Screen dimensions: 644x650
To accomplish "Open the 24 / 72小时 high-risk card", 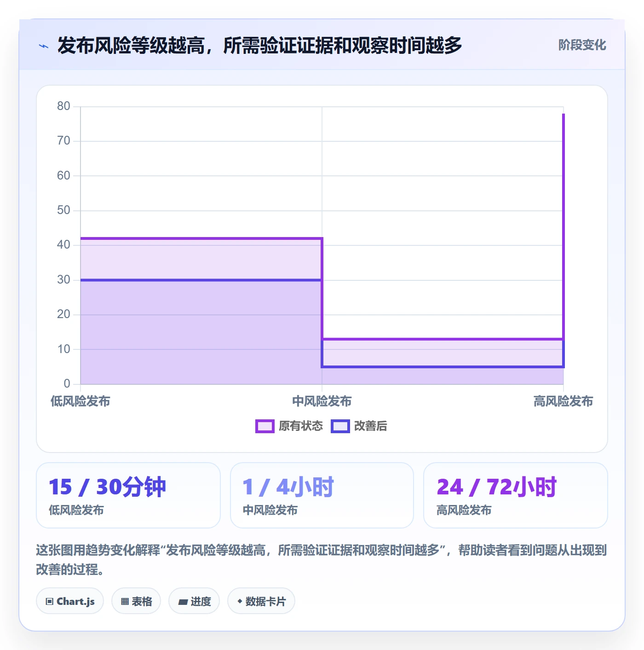I will tap(516, 495).
